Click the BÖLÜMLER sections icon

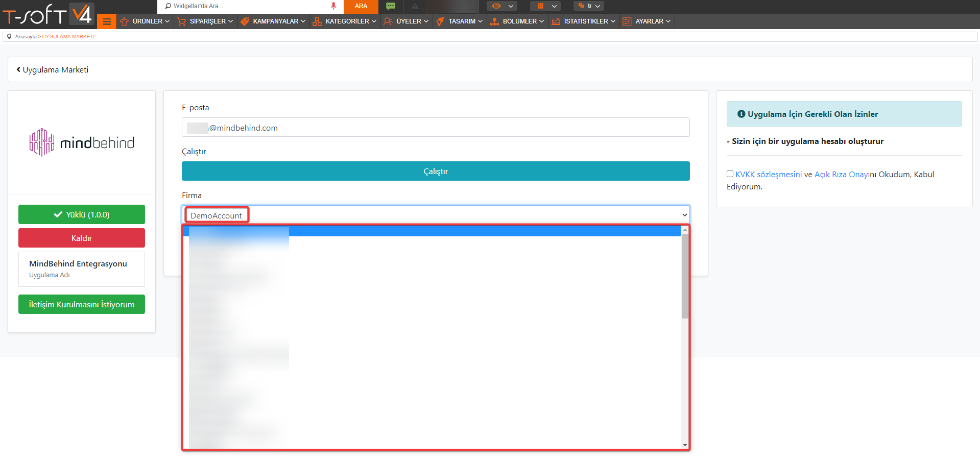pyautogui.click(x=494, y=21)
